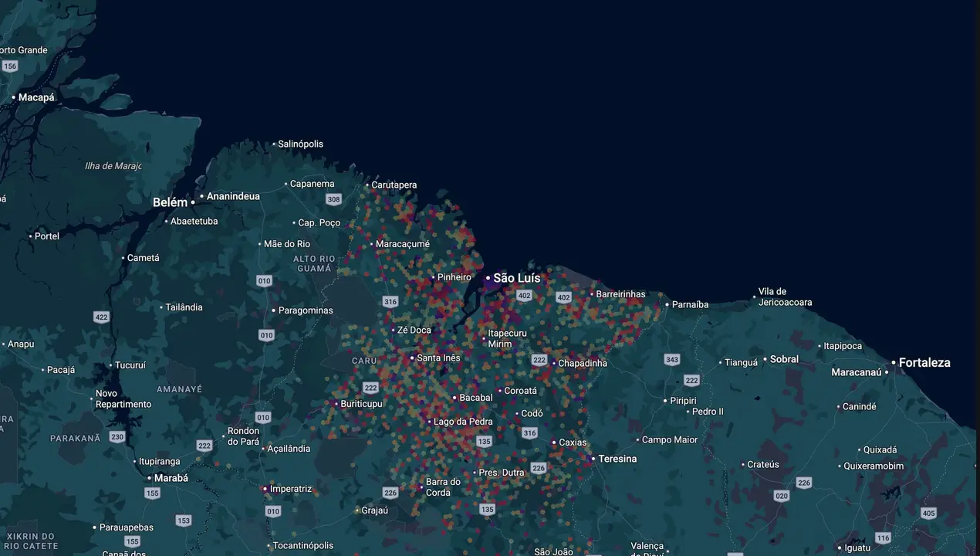The width and height of the screenshot is (980, 556).
Task: Select the 116 route shield near Iguatu
Action: click(883, 537)
